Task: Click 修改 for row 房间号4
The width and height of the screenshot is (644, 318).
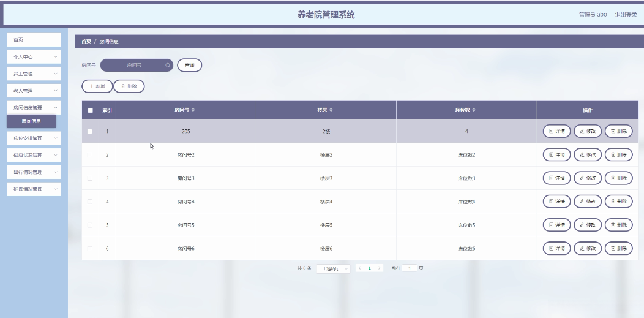Action: (x=588, y=202)
